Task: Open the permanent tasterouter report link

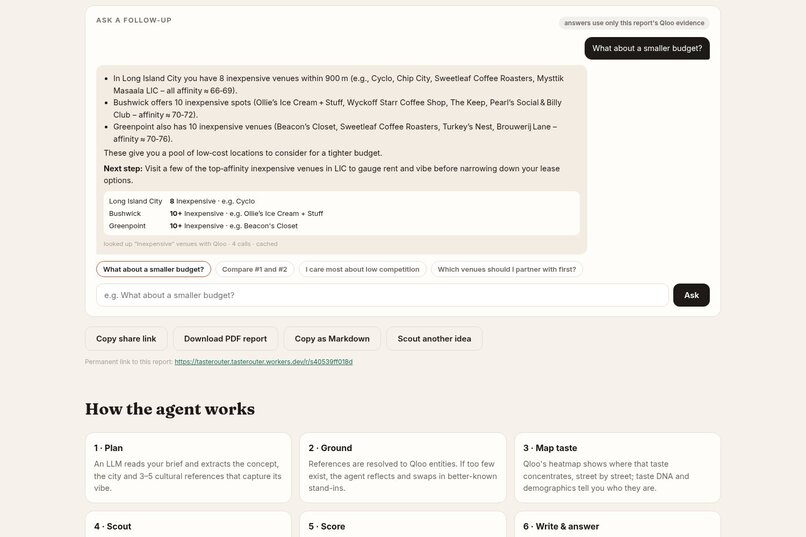Action: [x=263, y=362]
